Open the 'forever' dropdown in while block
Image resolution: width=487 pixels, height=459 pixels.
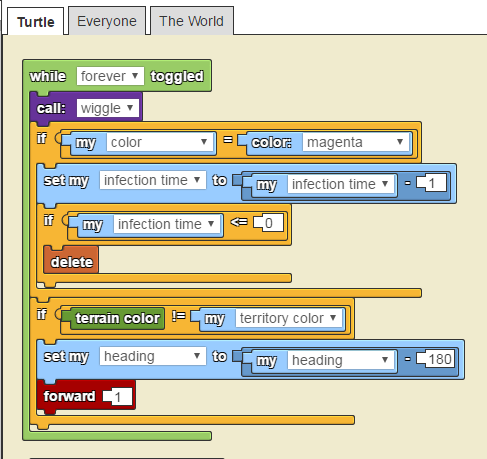pos(110,76)
